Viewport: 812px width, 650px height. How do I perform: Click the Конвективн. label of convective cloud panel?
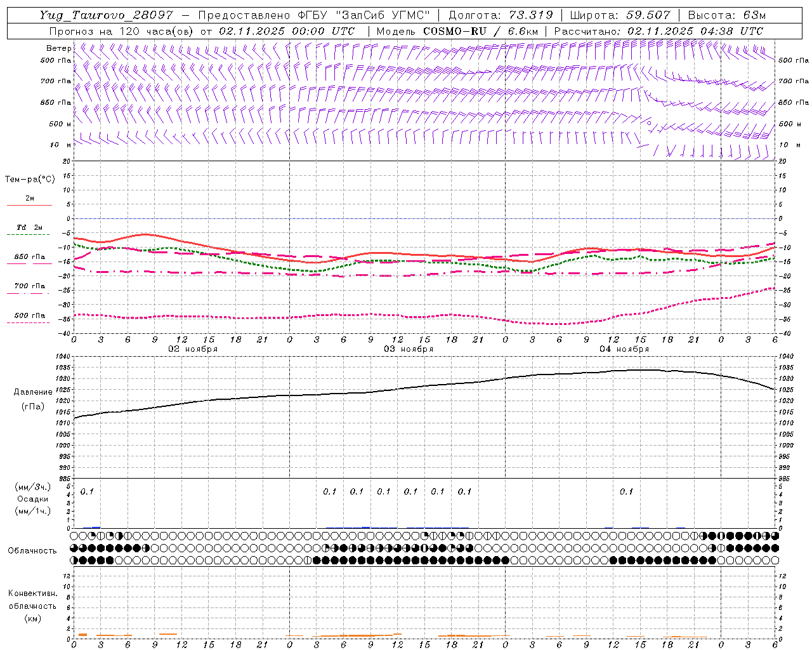tap(32, 594)
